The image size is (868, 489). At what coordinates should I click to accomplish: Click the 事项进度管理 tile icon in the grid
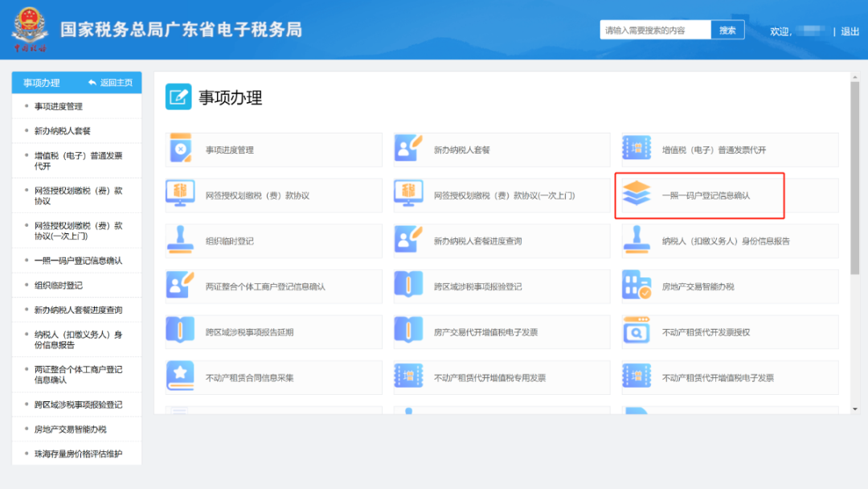pos(181,149)
